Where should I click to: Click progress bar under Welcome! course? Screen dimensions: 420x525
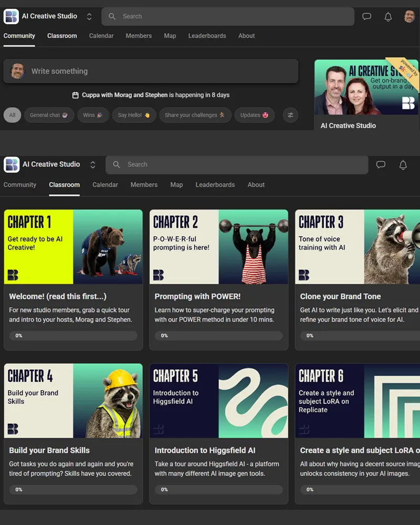(x=73, y=335)
